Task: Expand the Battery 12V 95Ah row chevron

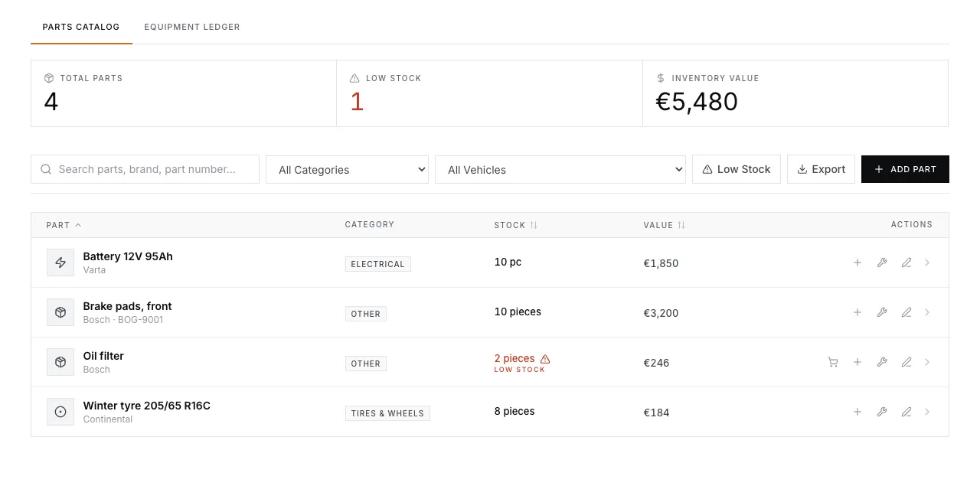Action: click(927, 263)
